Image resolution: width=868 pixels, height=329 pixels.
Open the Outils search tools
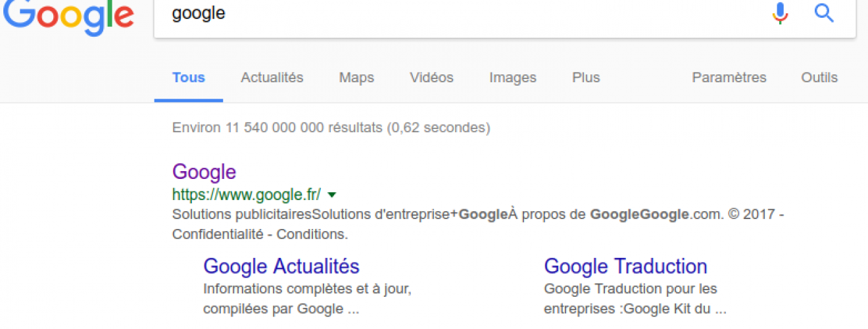819,78
